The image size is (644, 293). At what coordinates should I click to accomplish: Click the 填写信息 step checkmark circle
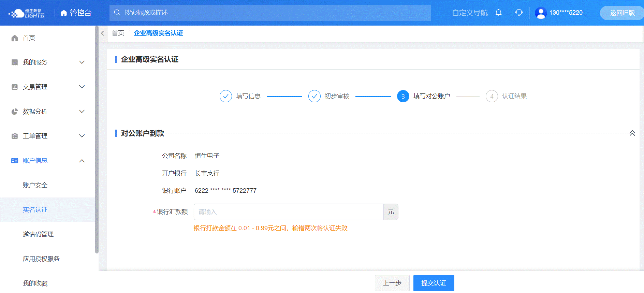tap(226, 96)
